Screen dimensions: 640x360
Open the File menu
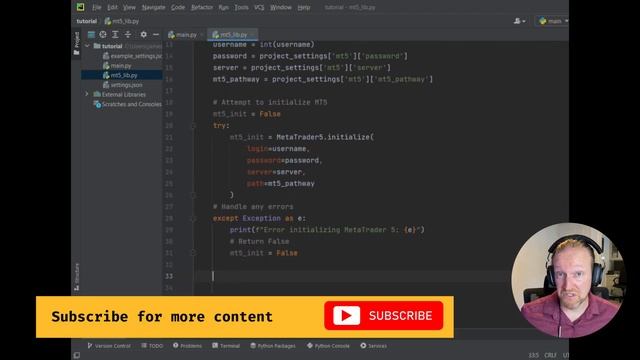click(97, 7)
